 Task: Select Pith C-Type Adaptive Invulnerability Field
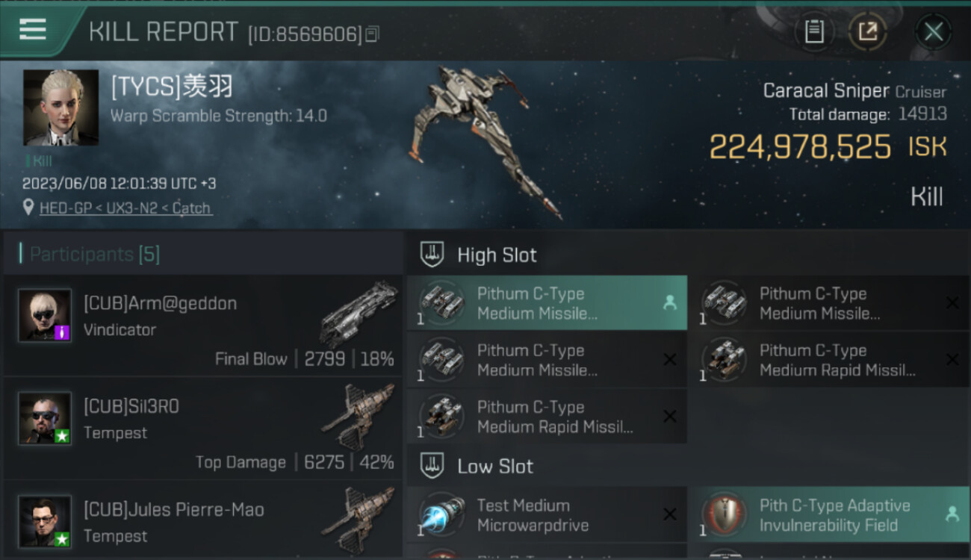[x=829, y=515]
